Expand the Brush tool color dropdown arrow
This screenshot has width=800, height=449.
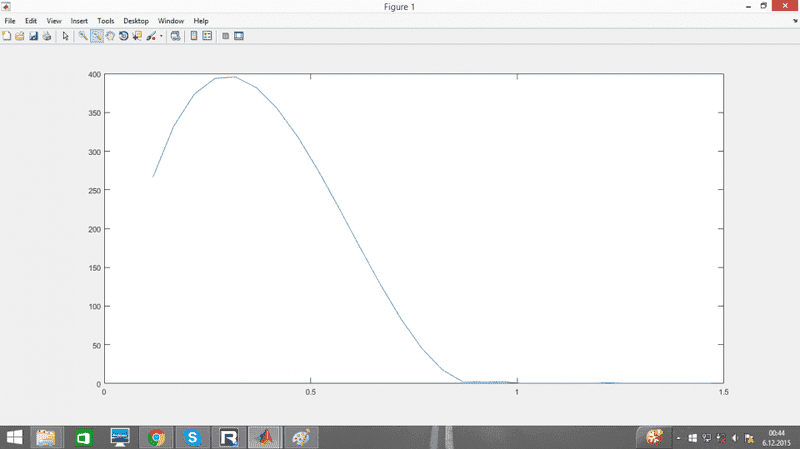[161, 36]
